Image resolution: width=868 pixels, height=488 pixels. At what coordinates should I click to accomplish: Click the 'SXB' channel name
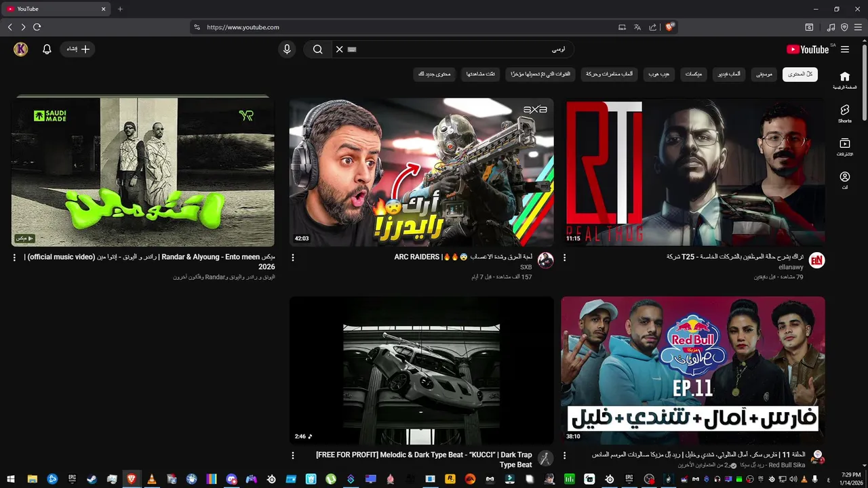click(x=526, y=267)
